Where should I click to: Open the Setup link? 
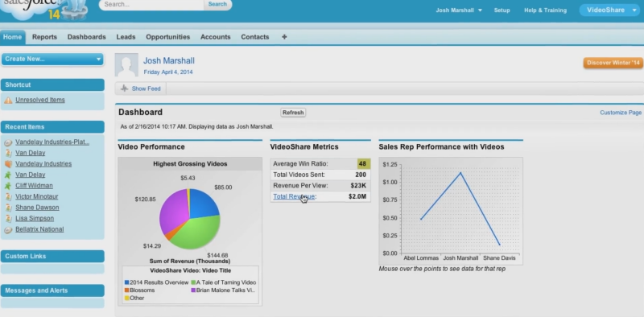click(x=502, y=10)
